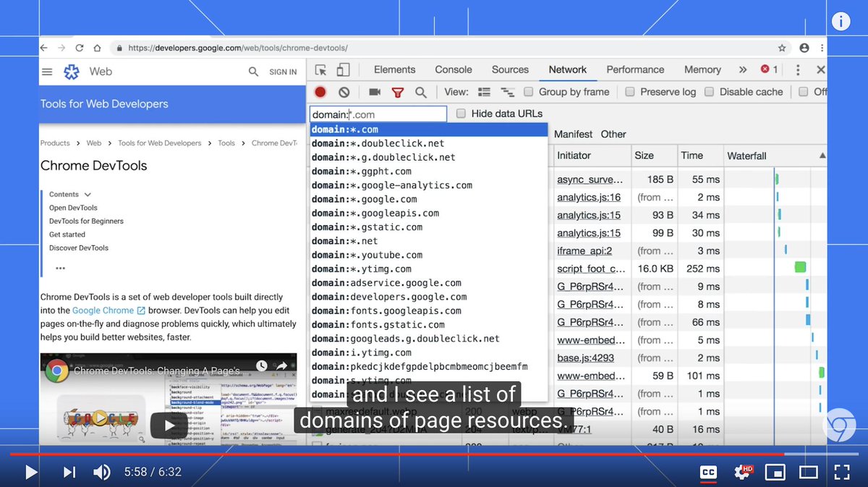Show network overview view icon
Screen dimensions: 868x487
tap(508, 92)
